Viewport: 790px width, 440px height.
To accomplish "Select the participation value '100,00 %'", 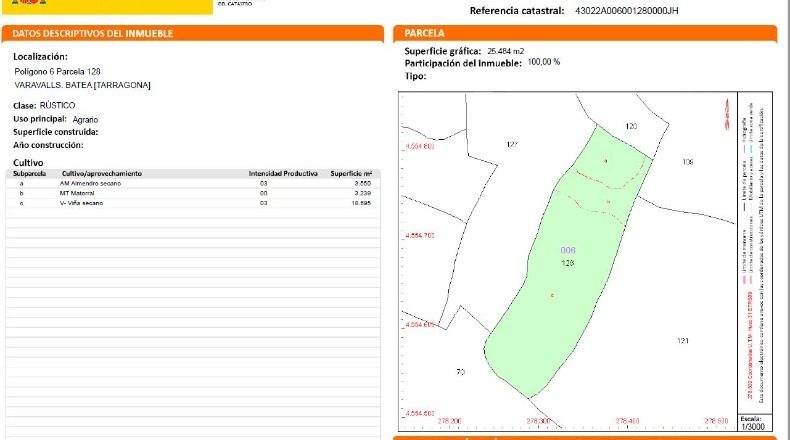I will 544,62.
